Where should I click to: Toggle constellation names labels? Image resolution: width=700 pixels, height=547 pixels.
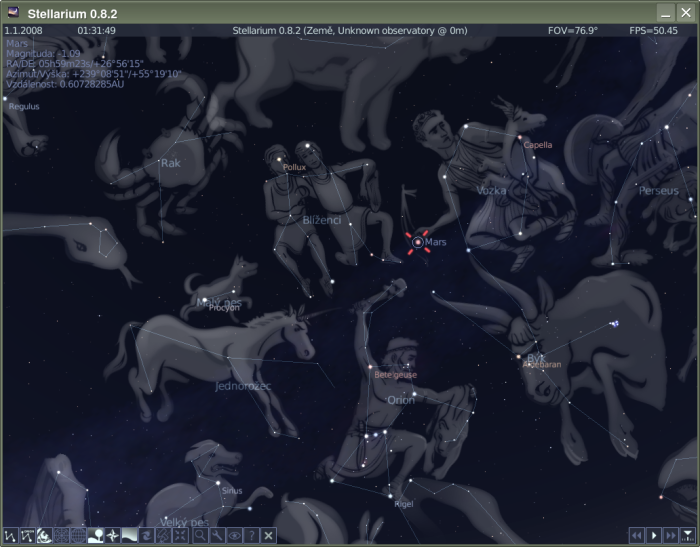[27, 535]
